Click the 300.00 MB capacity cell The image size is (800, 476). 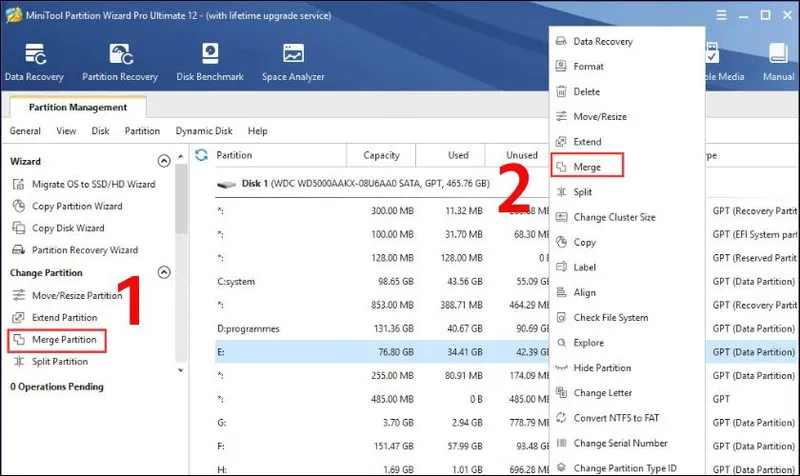392,211
